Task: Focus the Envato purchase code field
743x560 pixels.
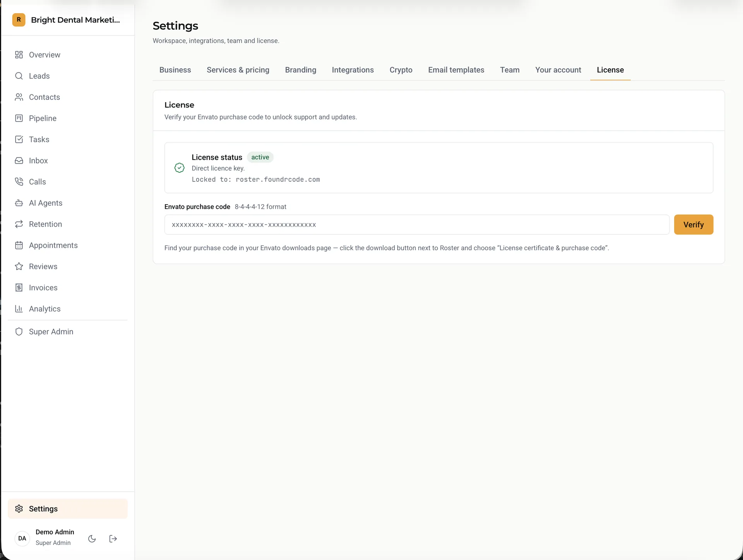Action: (416, 225)
